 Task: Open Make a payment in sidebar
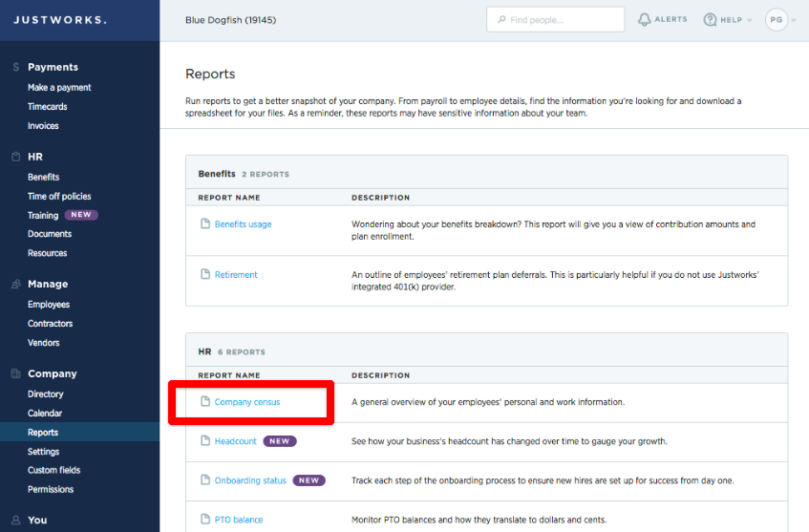(59, 88)
